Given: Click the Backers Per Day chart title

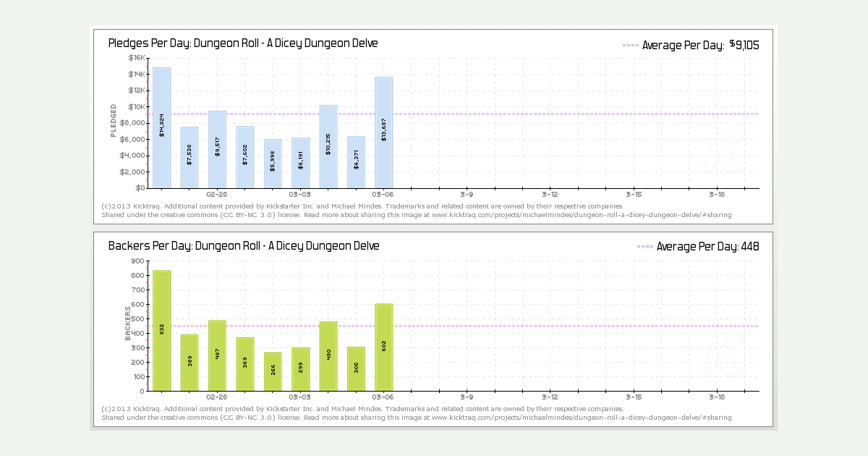Looking at the screenshot, I should 244,246.
